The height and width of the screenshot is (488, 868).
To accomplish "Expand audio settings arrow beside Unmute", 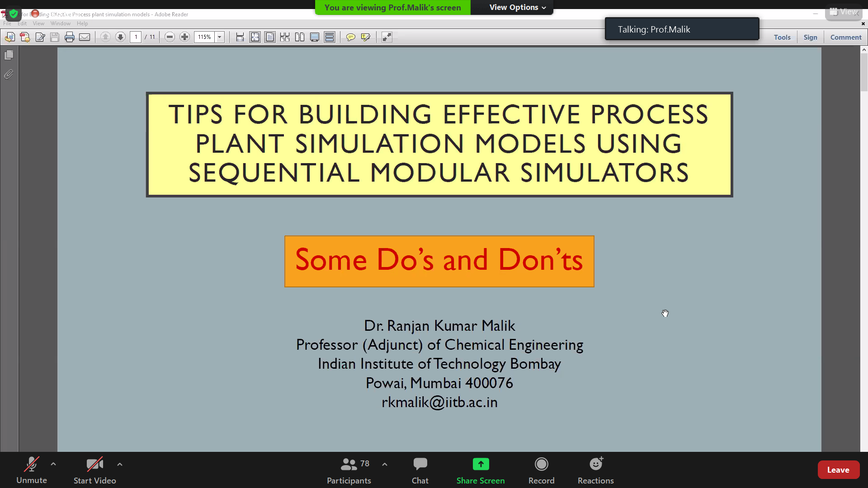I will [53, 464].
